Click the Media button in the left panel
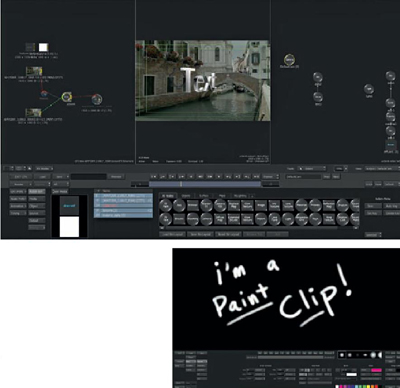The height and width of the screenshot is (388, 400). coord(37,199)
